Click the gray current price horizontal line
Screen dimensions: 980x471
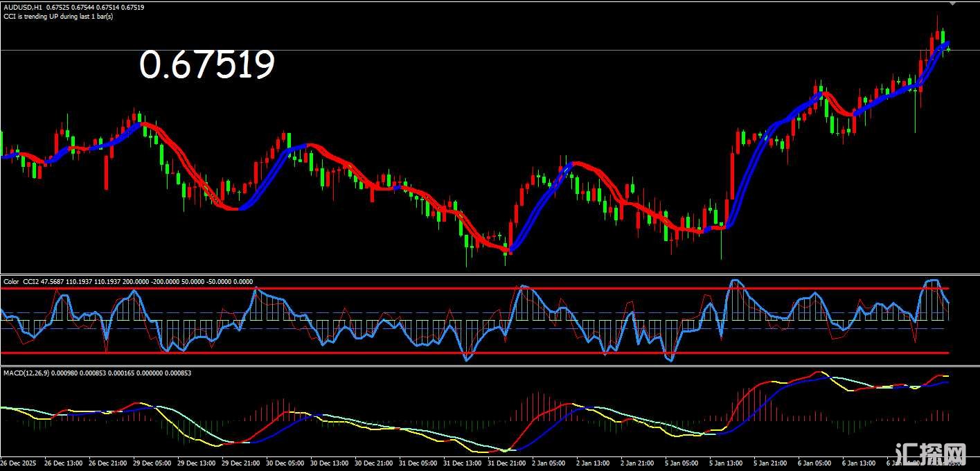[485, 50]
